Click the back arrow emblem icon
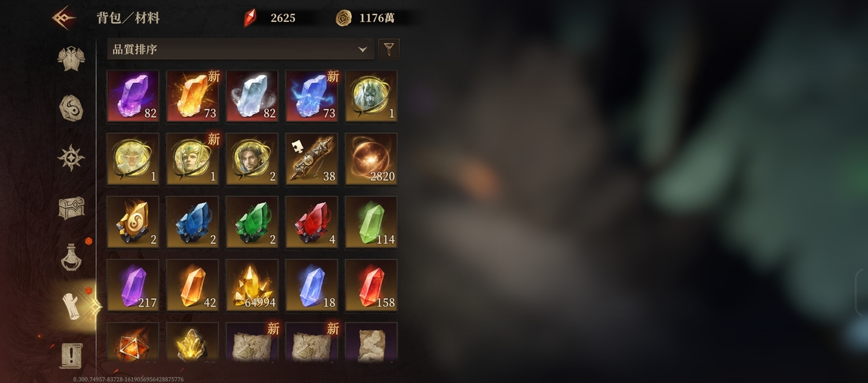 pos(64,17)
